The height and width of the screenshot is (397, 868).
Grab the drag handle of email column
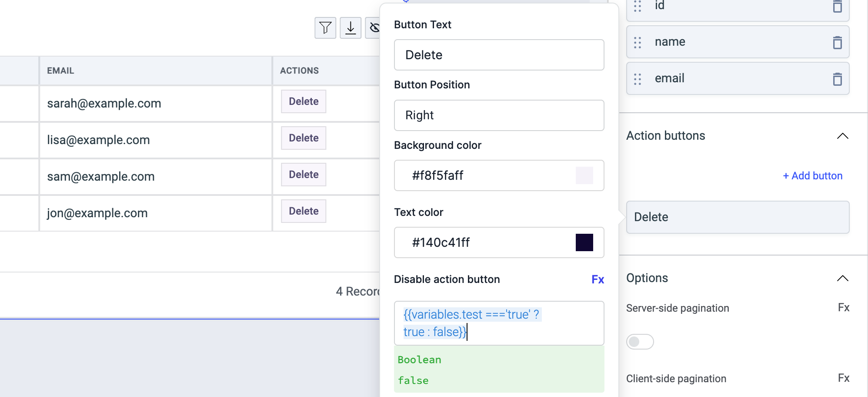[638, 79]
